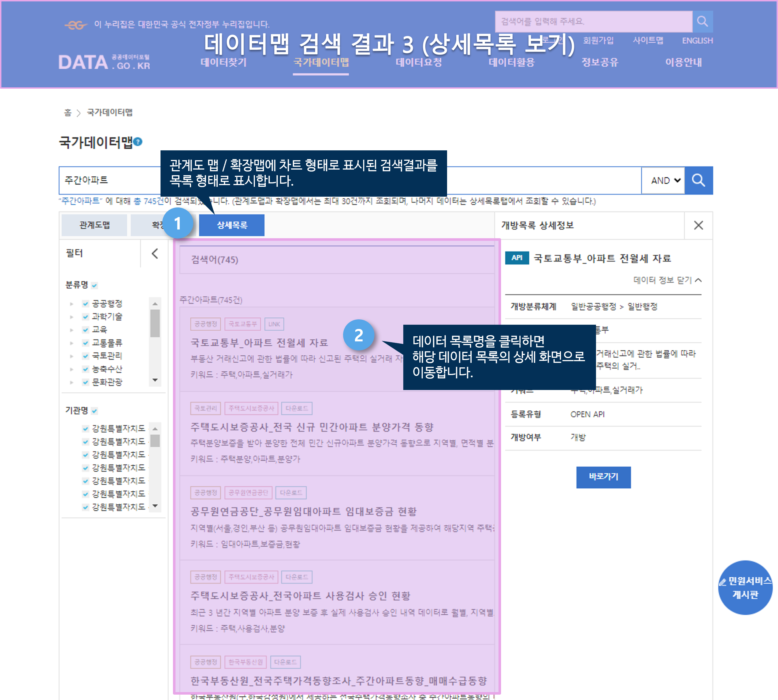Collapse details via 데이터 정보 닫기
This screenshot has height=700, width=778.
[x=667, y=280]
